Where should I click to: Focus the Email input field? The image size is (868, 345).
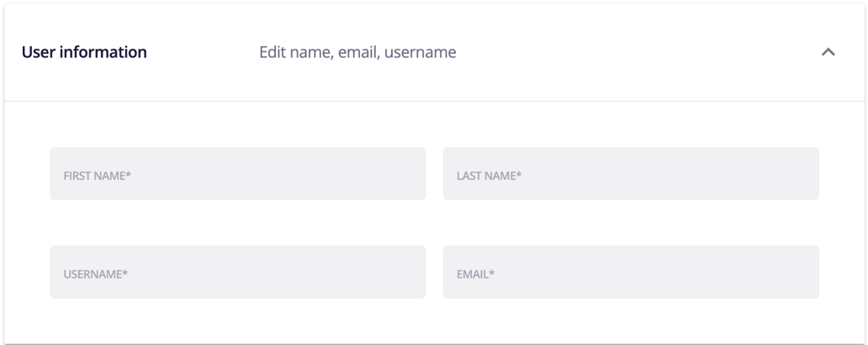[631, 272]
